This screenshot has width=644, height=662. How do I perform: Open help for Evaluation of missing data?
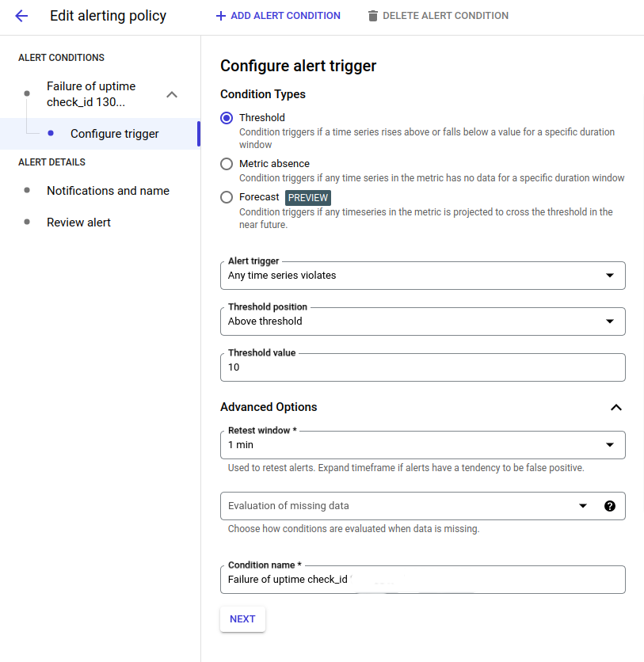point(610,506)
